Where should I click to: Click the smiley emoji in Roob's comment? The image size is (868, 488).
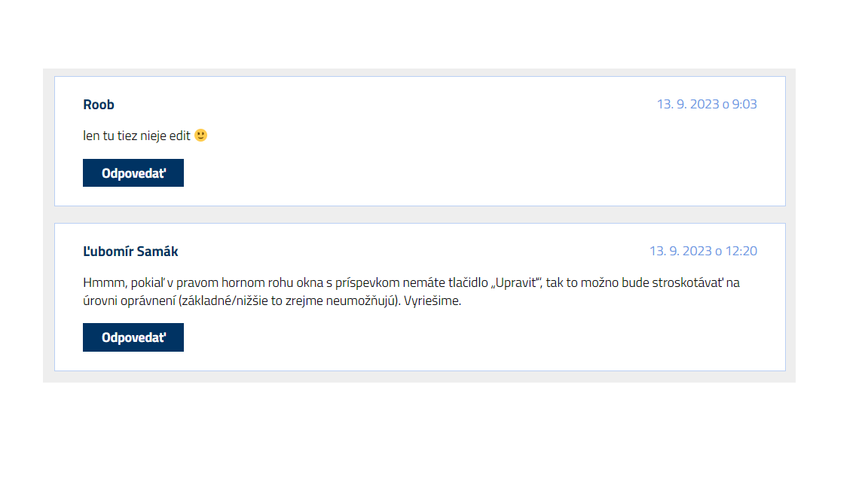(200, 136)
